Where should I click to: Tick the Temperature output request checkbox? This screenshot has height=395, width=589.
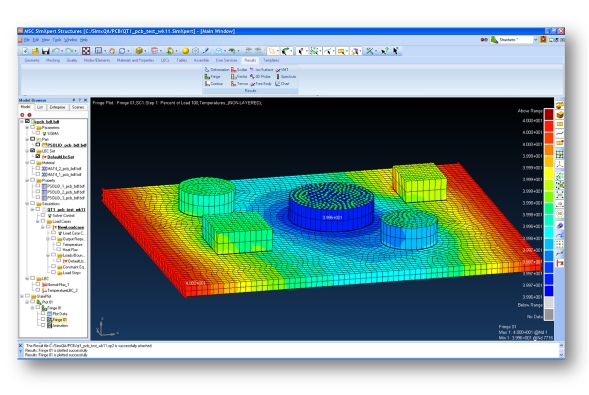[x=59, y=244]
